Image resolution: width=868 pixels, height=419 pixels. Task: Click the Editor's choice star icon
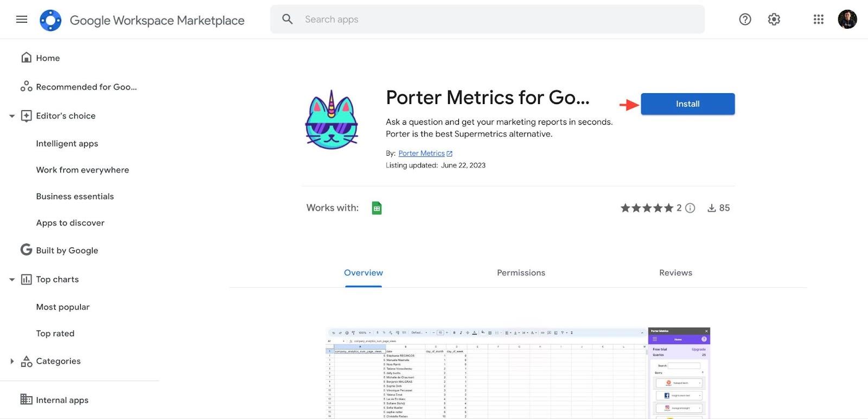click(26, 115)
